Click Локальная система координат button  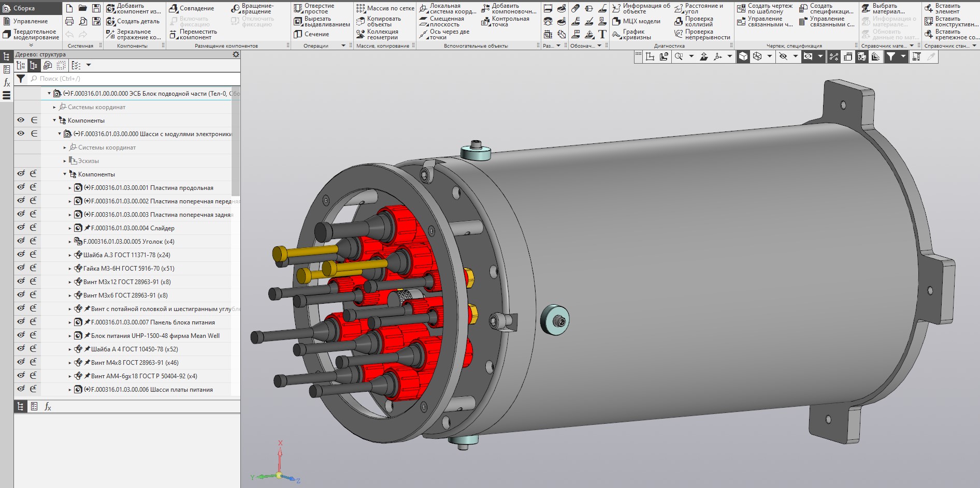(x=448, y=8)
